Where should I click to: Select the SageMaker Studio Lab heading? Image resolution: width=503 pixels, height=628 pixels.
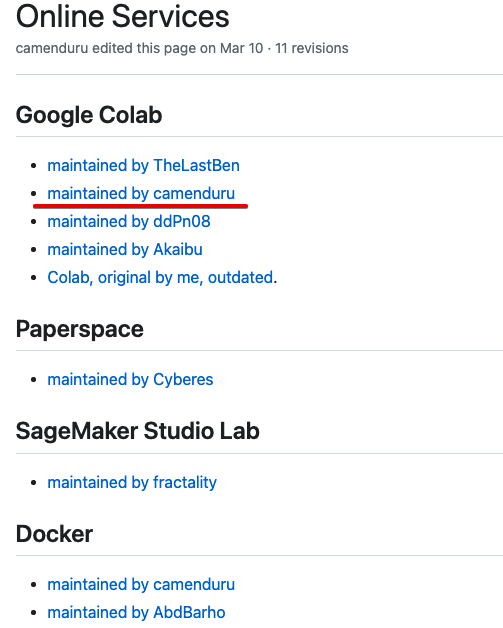pos(138,431)
